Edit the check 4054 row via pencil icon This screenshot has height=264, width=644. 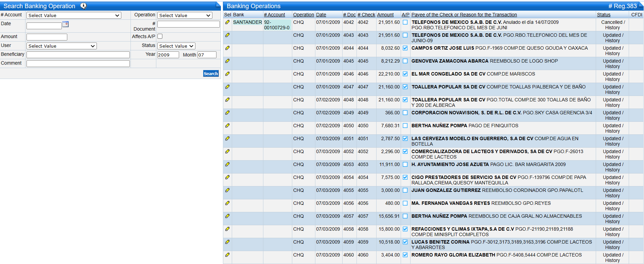click(x=227, y=177)
